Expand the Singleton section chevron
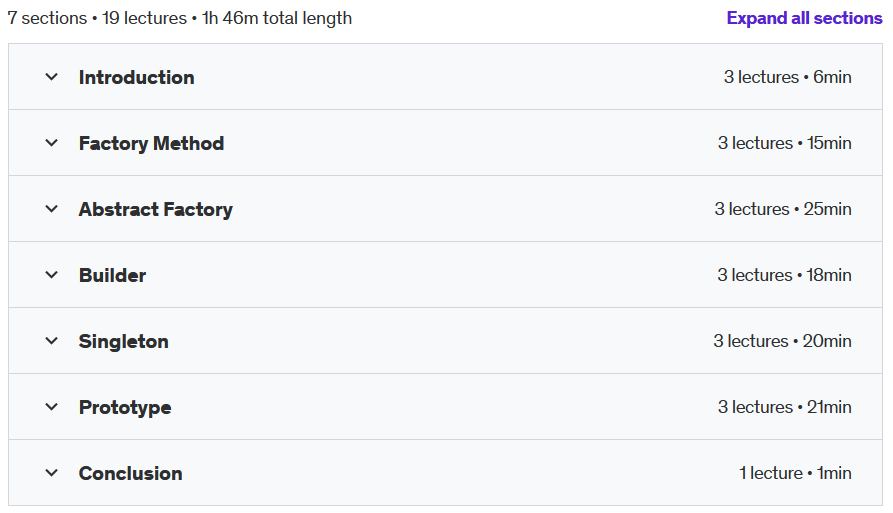Screen dimensions: 893x513 click(51, 341)
